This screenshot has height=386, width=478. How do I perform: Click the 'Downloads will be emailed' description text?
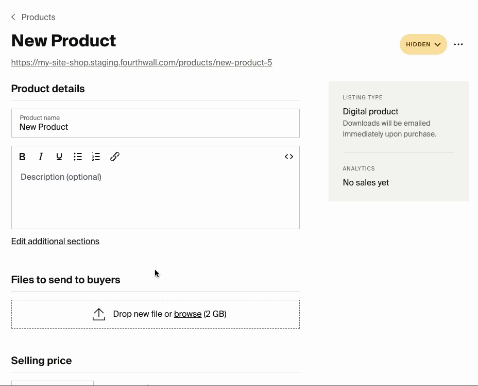tap(386, 123)
